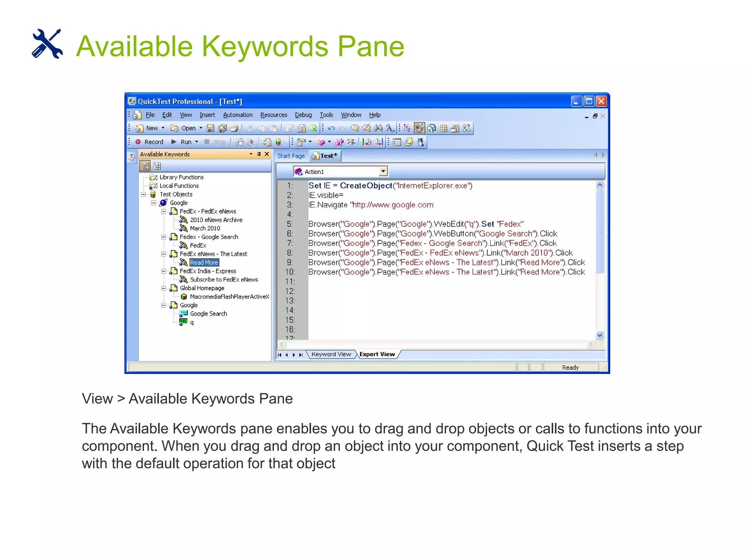Click the editor scroll down arrow
The height and width of the screenshot is (560, 747).
600,335
